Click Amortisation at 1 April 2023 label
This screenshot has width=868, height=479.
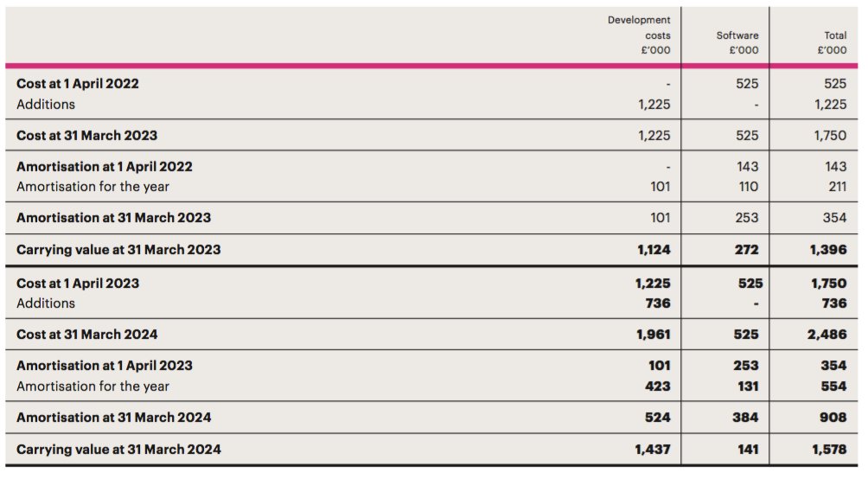click(104, 366)
